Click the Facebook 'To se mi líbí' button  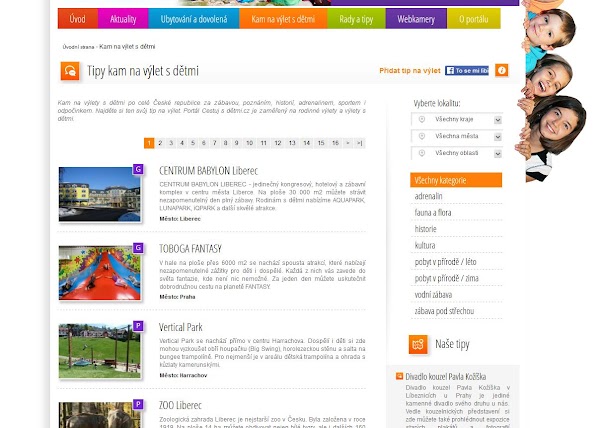(467, 71)
